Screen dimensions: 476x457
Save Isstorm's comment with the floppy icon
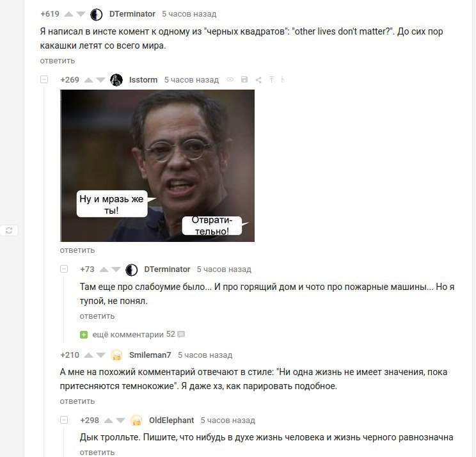coord(244,79)
